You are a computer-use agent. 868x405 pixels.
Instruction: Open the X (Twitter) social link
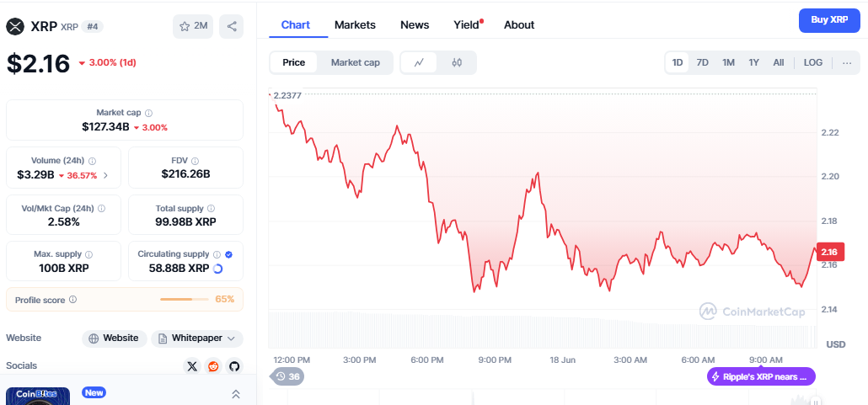(x=192, y=366)
